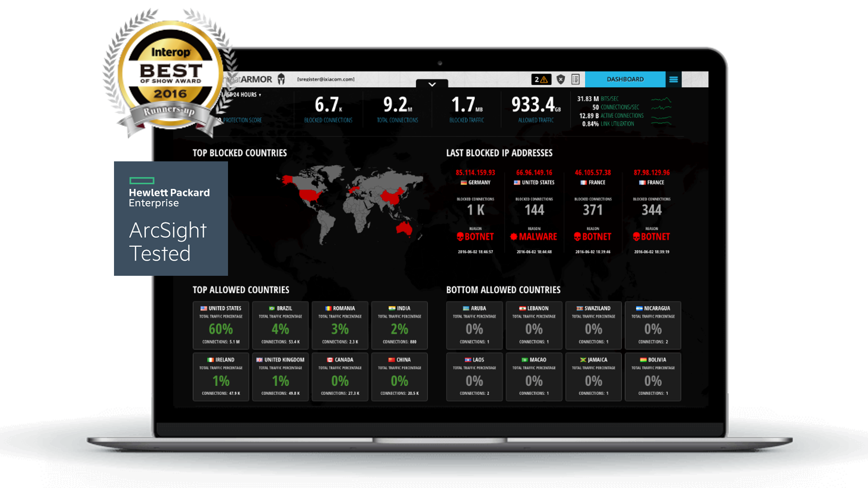The height and width of the screenshot is (488, 868).
Task: Open the Aruba bottom allowed card
Action: pos(474,326)
